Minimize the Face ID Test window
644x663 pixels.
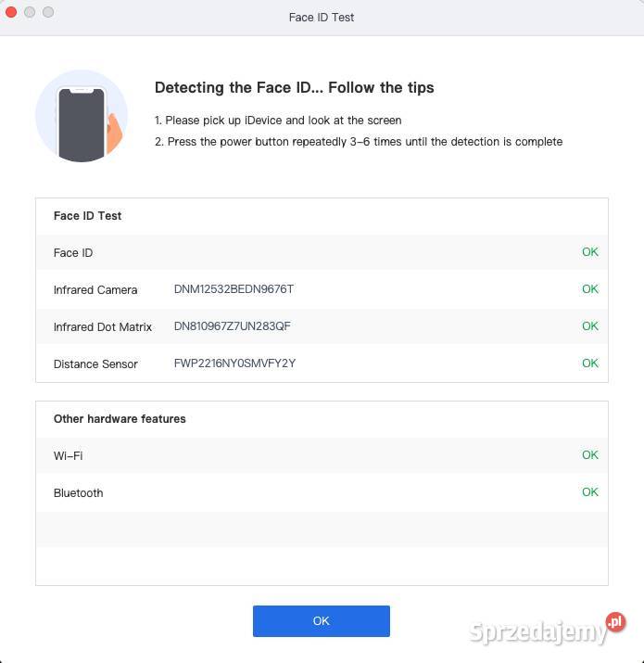(x=30, y=12)
